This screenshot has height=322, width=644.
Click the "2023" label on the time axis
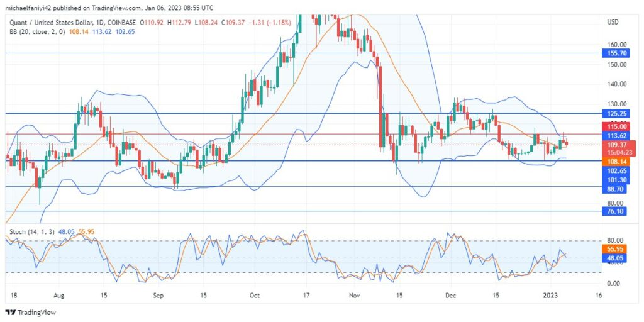[550, 295]
